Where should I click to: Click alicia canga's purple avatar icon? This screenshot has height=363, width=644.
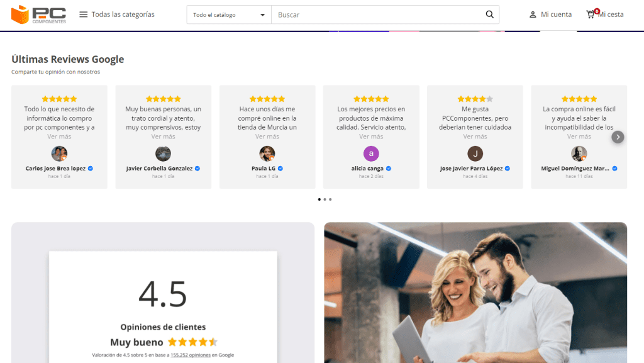pyautogui.click(x=371, y=154)
